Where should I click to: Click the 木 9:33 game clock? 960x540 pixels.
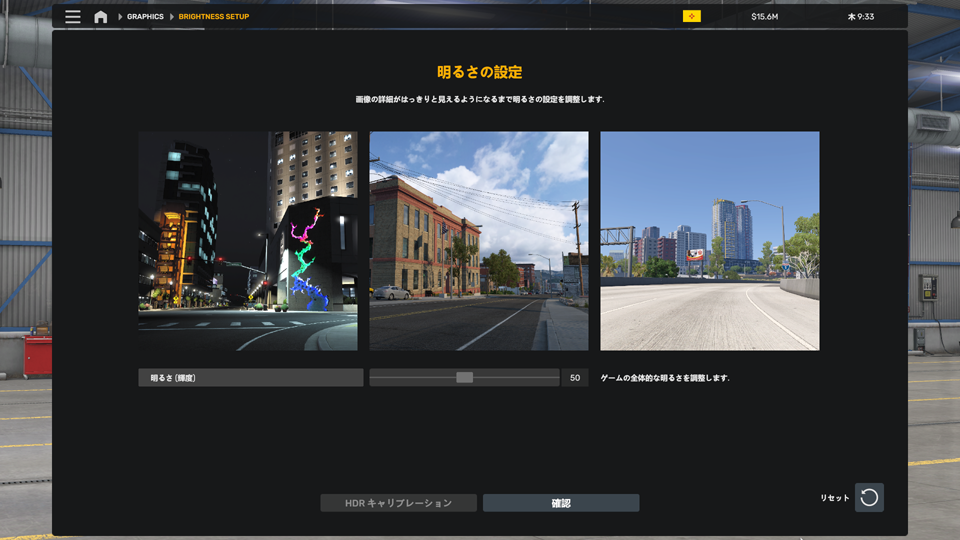[x=860, y=17]
